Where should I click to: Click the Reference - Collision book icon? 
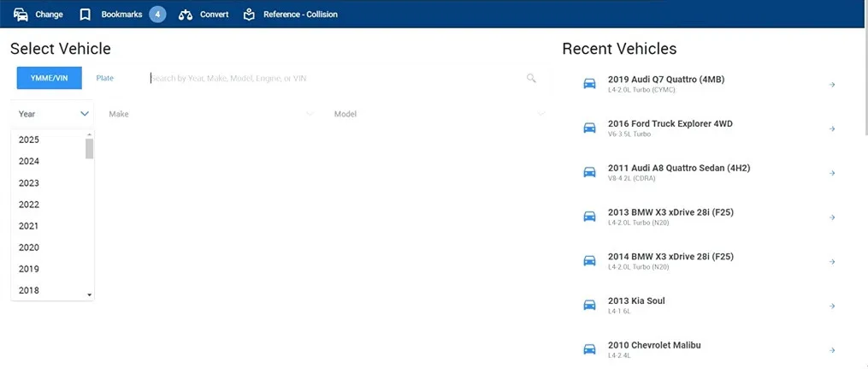coord(249,15)
